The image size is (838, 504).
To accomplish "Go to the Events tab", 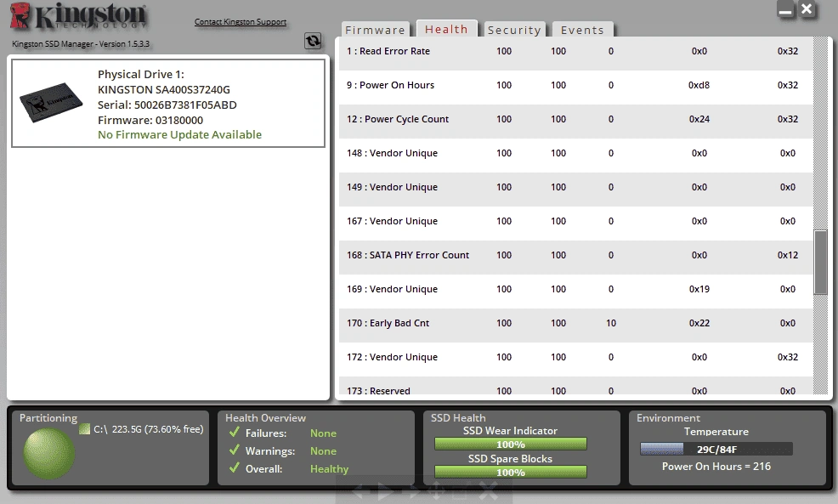I will point(582,30).
